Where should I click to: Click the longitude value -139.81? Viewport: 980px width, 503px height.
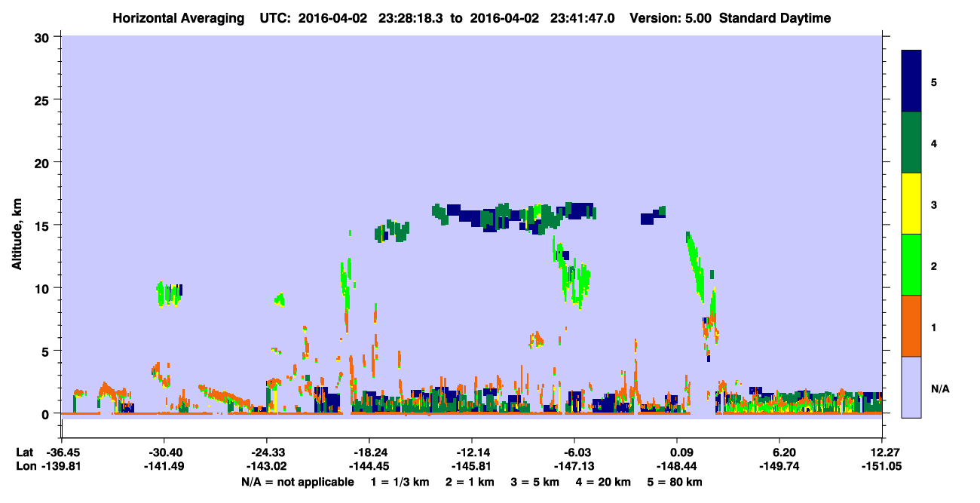(61, 465)
